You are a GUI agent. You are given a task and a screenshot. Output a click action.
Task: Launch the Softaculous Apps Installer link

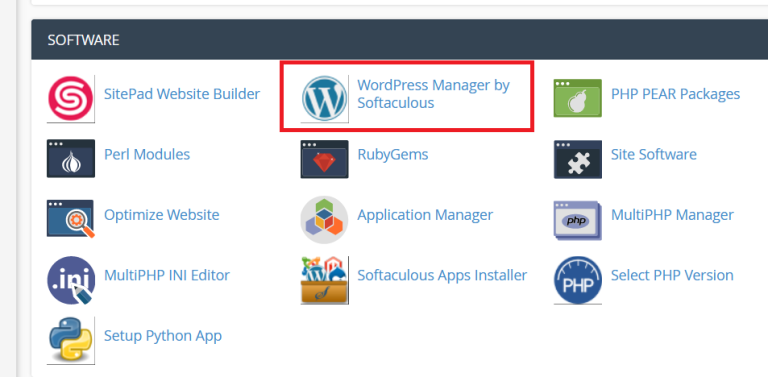tap(442, 275)
